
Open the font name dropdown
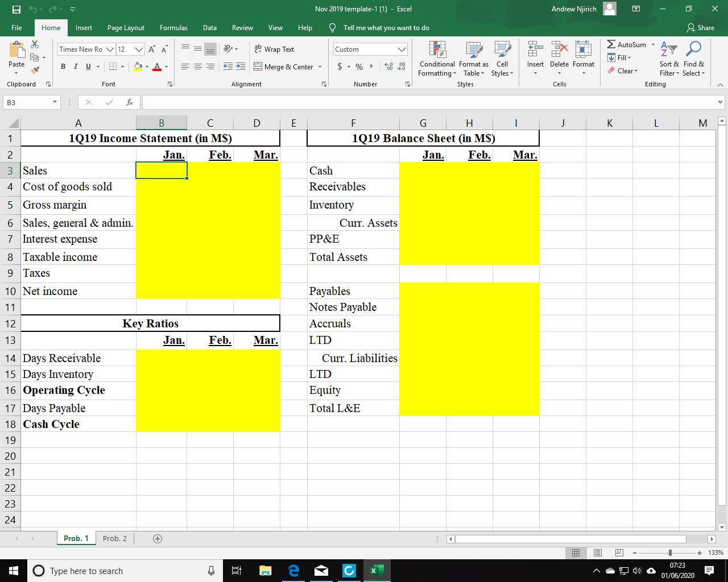[x=110, y=49]
